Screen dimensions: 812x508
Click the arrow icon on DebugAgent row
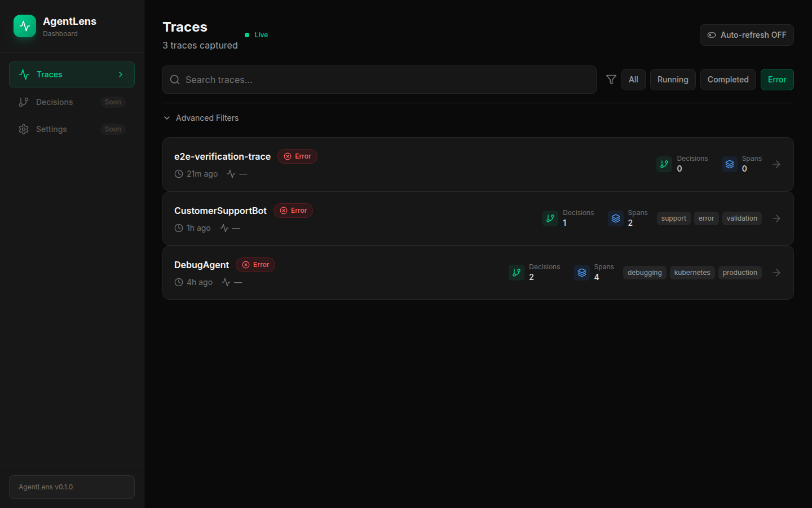776,273
